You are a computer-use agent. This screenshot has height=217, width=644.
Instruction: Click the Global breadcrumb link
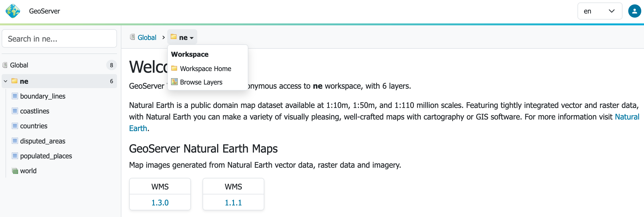click(x=147, y=37)
